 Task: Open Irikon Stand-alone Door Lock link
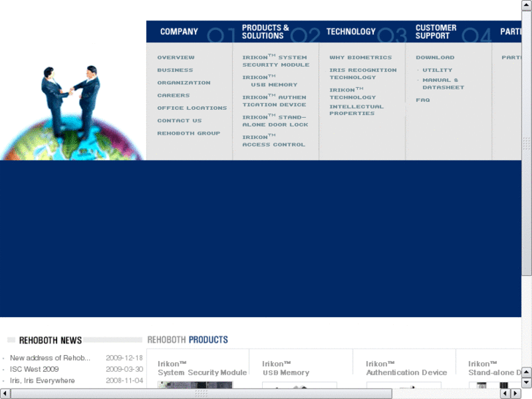tap(275, 121)
